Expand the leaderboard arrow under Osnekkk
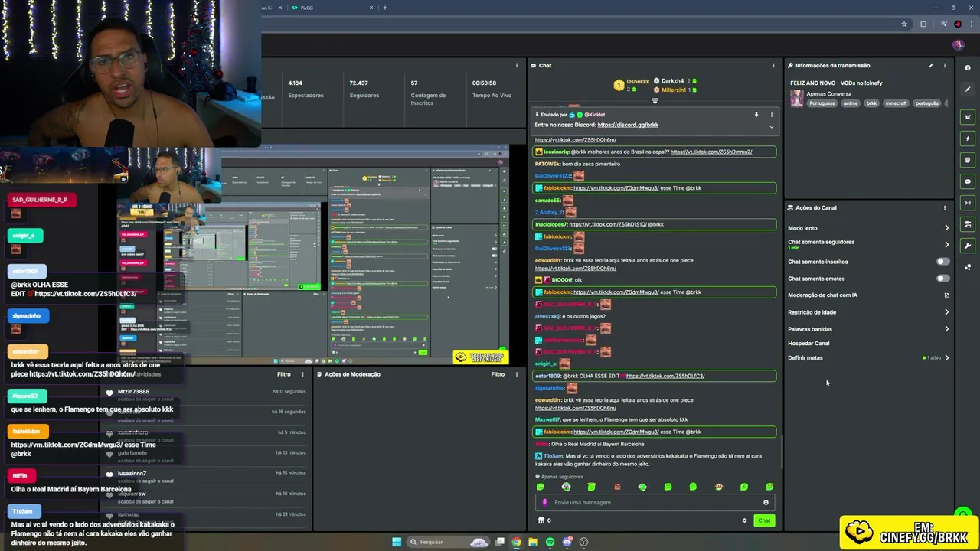Screen dimensions: 980x551 pyautogui.click(x=655, y=100)
